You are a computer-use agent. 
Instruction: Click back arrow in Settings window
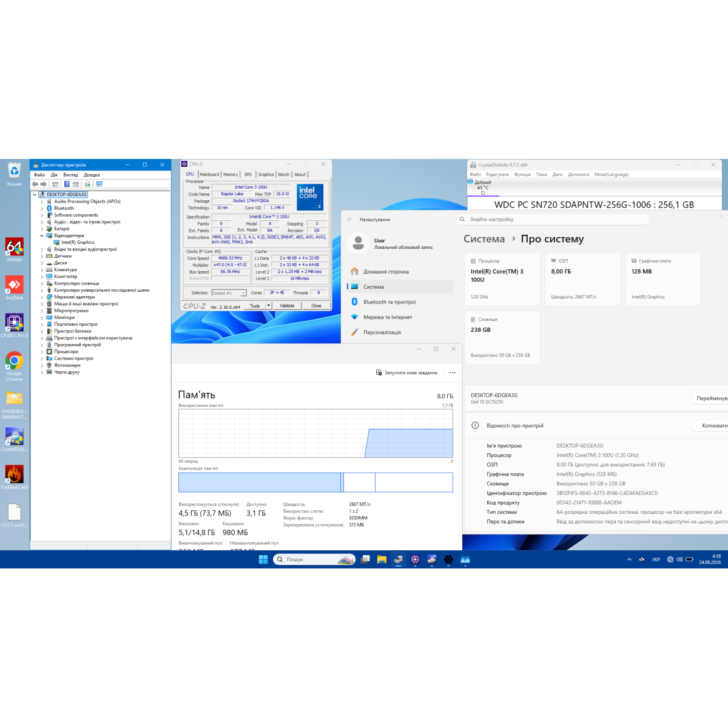(x=349, y=220)
